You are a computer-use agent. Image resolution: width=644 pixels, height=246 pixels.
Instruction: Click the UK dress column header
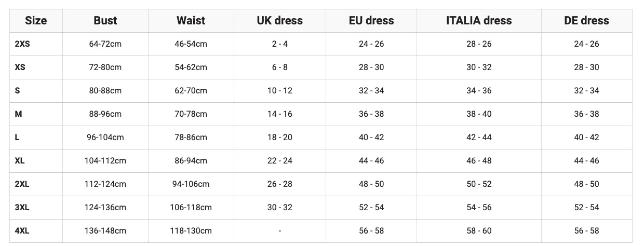(280, 21)
